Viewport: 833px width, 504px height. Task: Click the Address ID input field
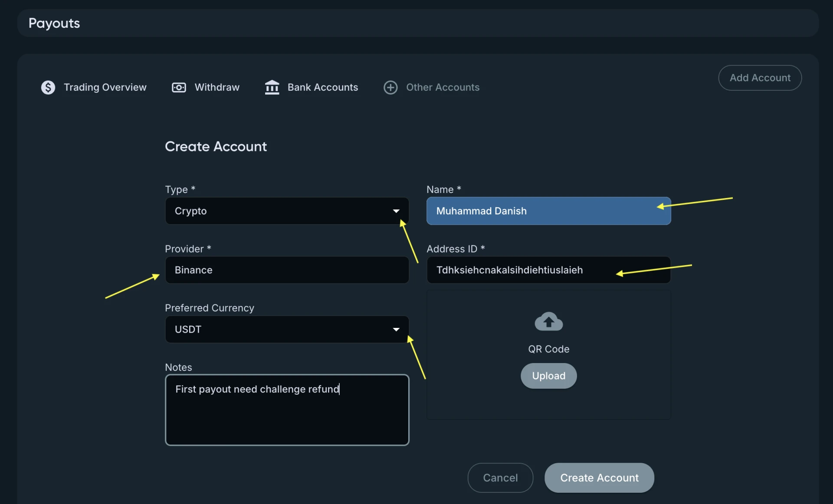click(521, 270)
